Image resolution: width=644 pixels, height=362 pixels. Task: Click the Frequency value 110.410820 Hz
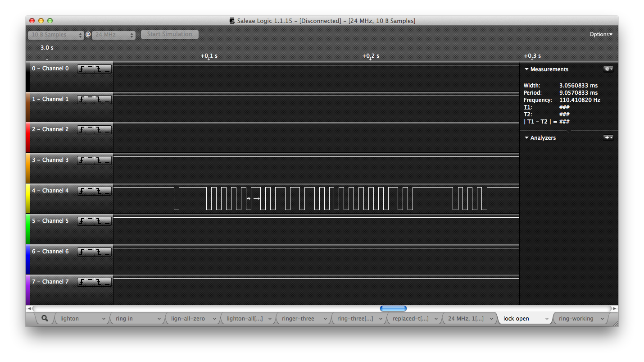click(580, 100)
